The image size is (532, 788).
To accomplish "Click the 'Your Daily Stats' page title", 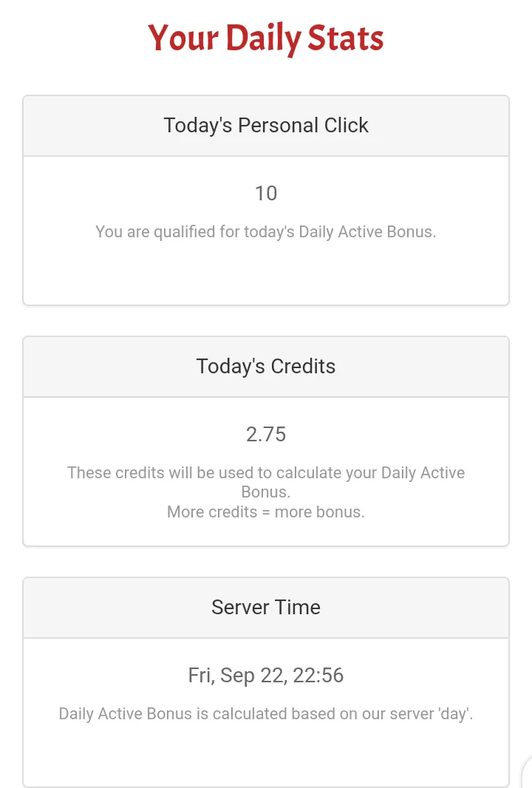I will (x=266, y=38).
